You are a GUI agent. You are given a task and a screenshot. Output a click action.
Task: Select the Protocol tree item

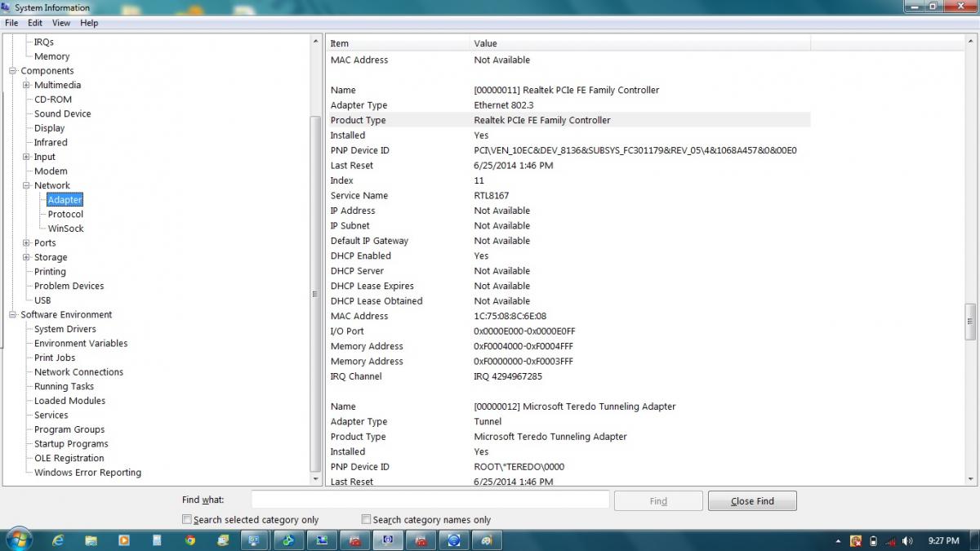[x=65, y=214]
